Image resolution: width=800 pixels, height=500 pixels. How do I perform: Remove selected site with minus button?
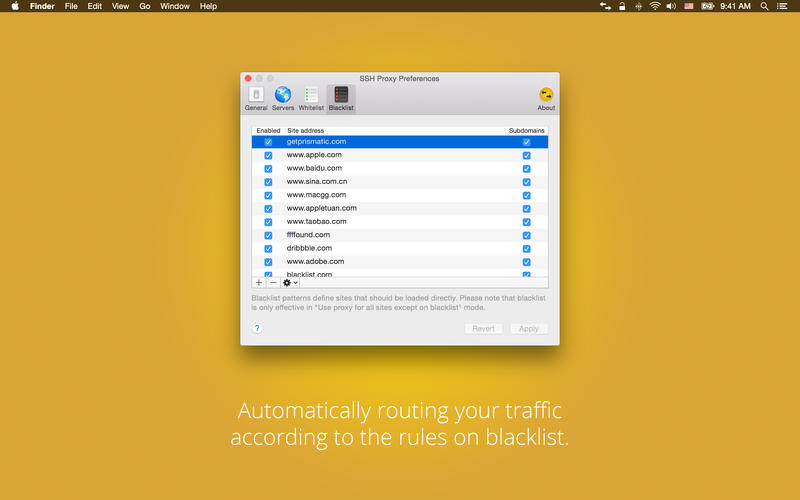(x=273, y=283)
